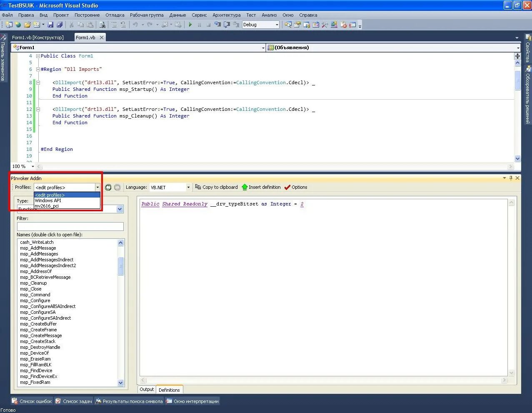
Task: Click the gray stop icon beside Profiles
Action: (117, 187)
